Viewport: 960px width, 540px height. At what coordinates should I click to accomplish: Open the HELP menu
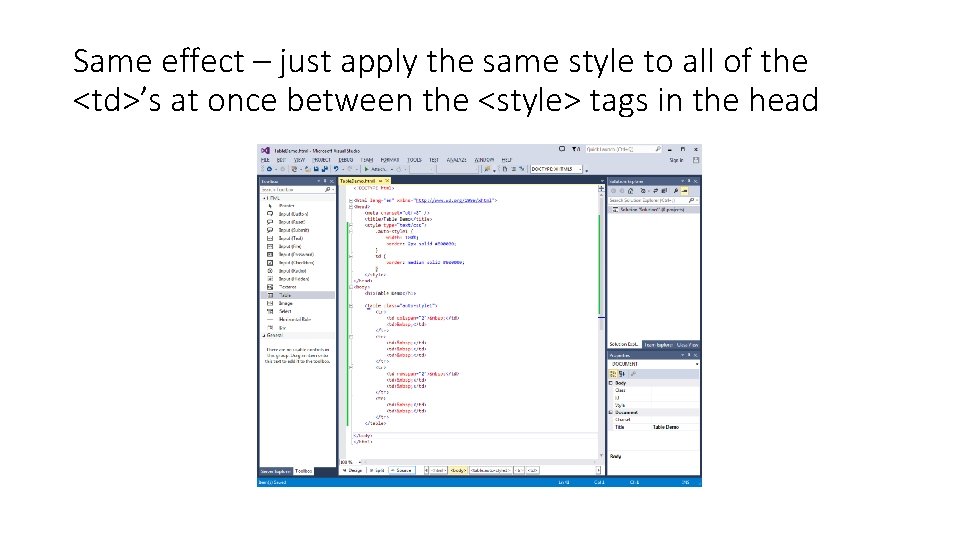tap(506, 160)
